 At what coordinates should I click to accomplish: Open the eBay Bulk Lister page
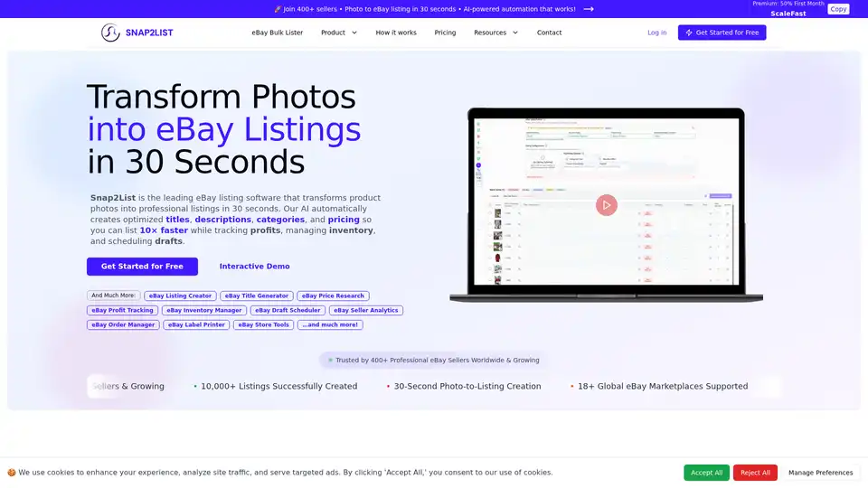pos(278,33)
